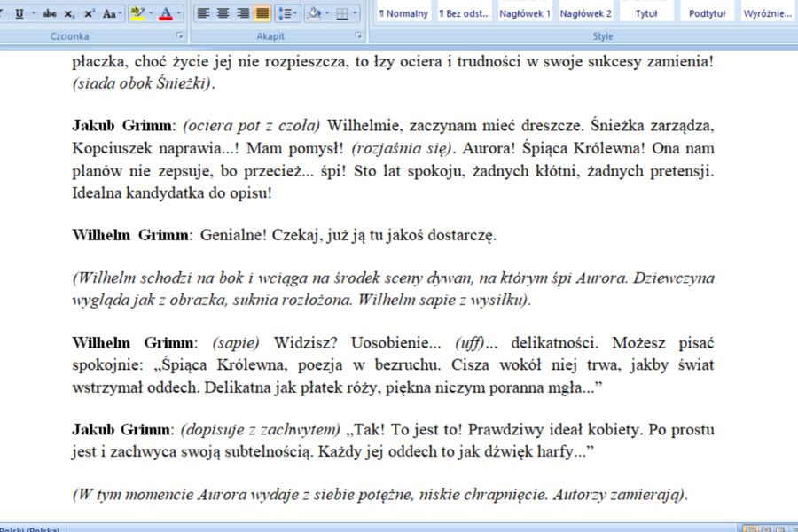Open Czcionka dialog launcher
This screenshot has width=798, height=532.
180,36
